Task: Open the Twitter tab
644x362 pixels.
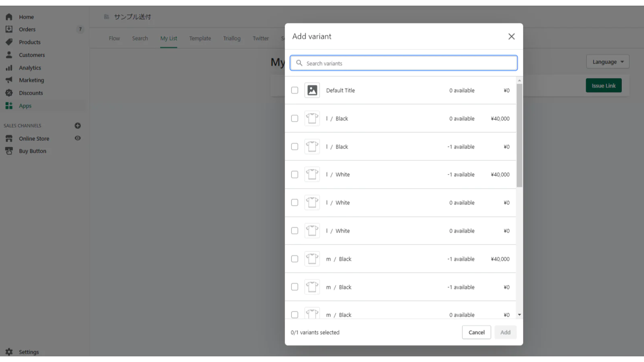Action: pos(260,39)
